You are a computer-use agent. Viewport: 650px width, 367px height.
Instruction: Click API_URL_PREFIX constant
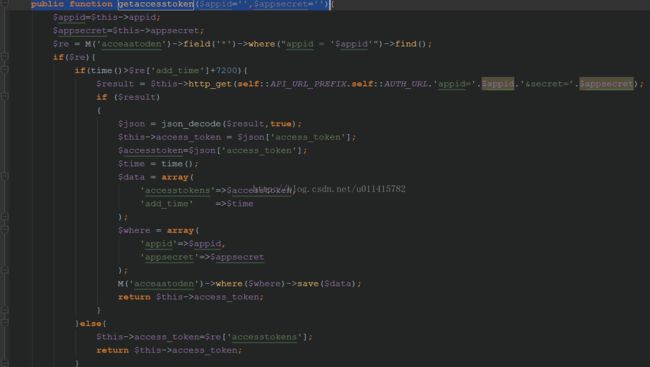[309, 84]
